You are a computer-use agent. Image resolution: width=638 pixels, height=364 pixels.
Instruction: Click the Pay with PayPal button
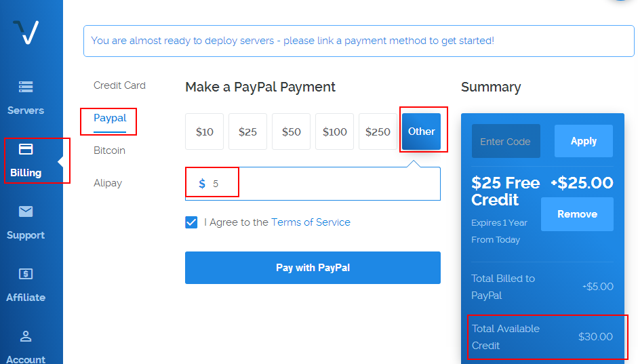313,268
